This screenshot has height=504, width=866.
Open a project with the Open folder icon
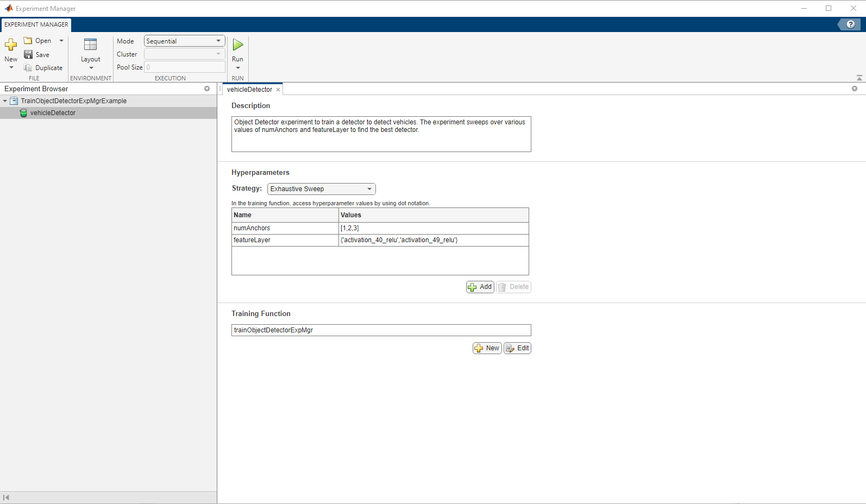28,41
